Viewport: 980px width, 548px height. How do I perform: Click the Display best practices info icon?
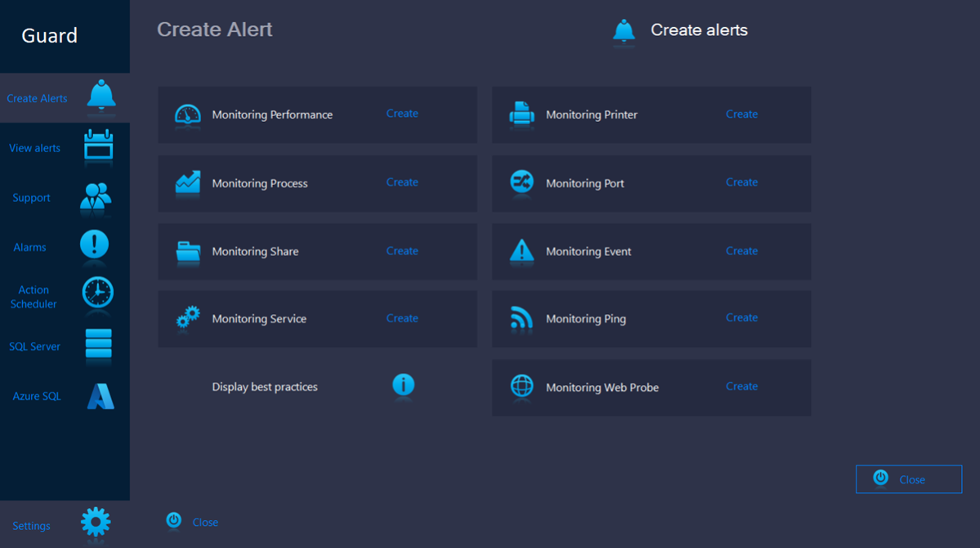(x=403, y=384)
